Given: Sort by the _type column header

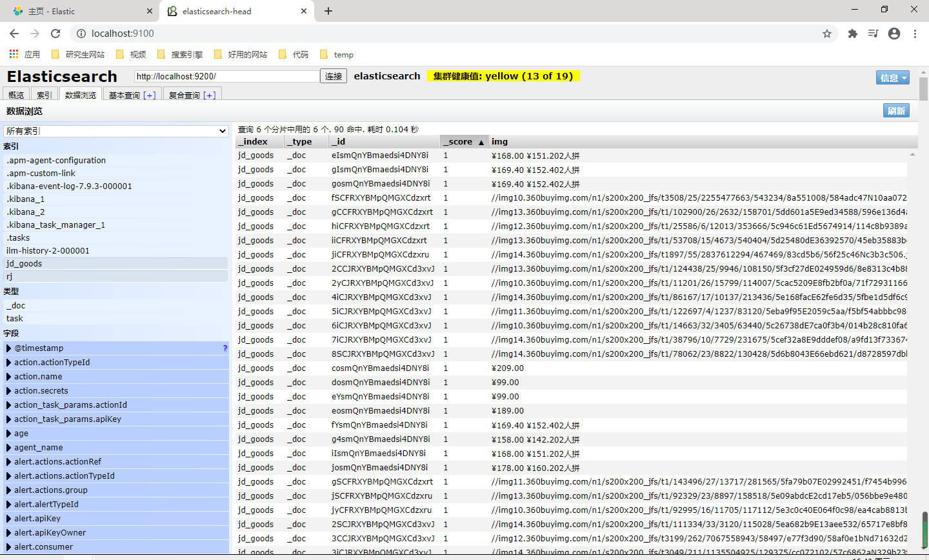Looking at the screenshot, I should tap(306, 142).
